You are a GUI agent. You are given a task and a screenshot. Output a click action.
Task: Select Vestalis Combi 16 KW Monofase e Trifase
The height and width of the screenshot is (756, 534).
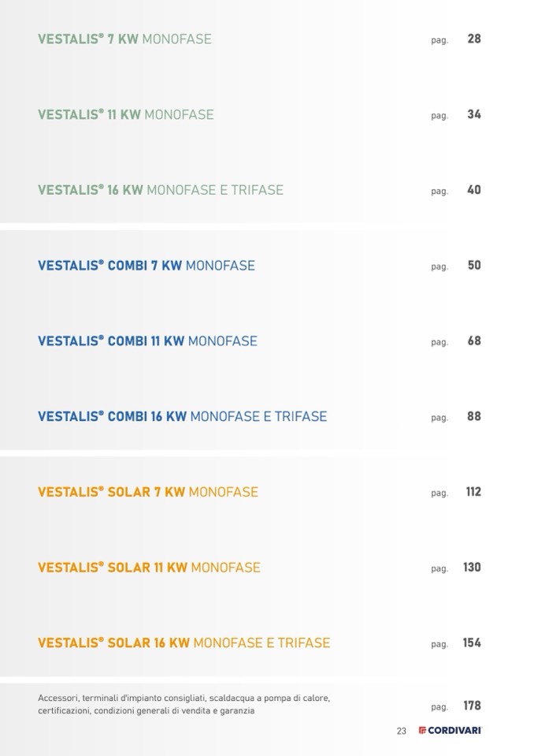click(x=182, y=416)
